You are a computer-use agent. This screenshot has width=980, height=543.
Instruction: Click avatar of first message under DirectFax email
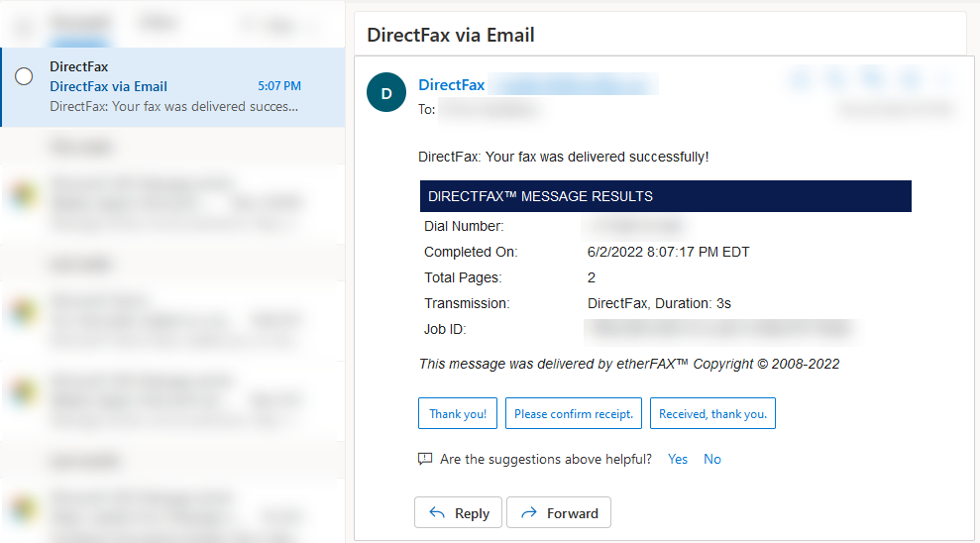click(x=22, y=194)
